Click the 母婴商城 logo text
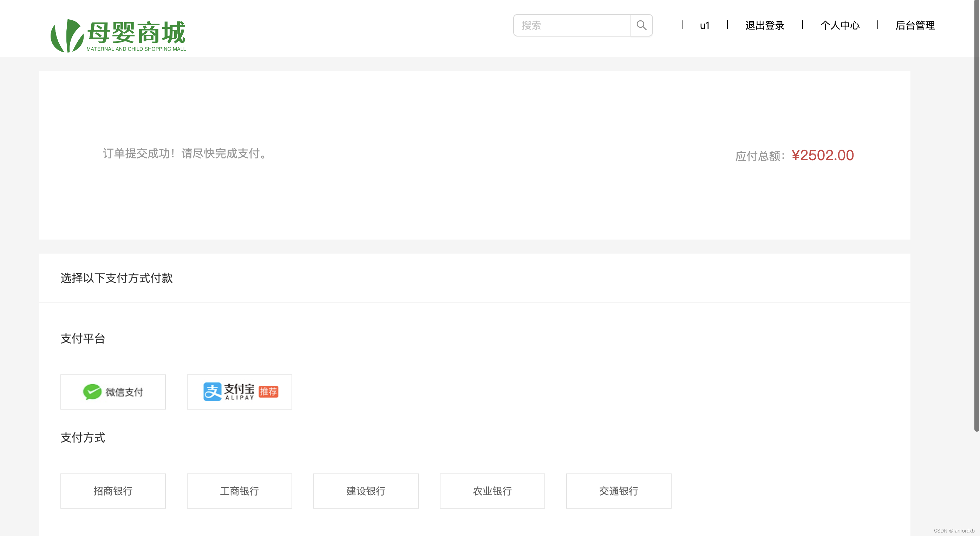Screen dimensions: 980x536 point(136,33)
